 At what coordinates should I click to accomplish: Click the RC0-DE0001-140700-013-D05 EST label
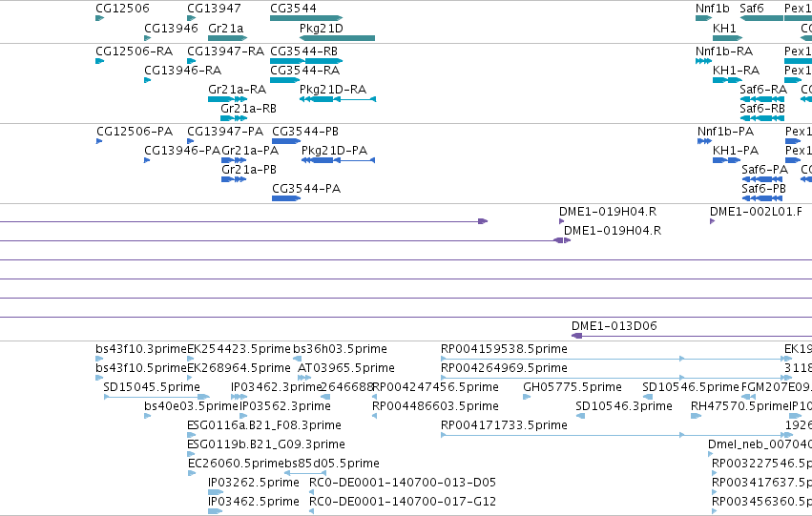pos(403,483)
